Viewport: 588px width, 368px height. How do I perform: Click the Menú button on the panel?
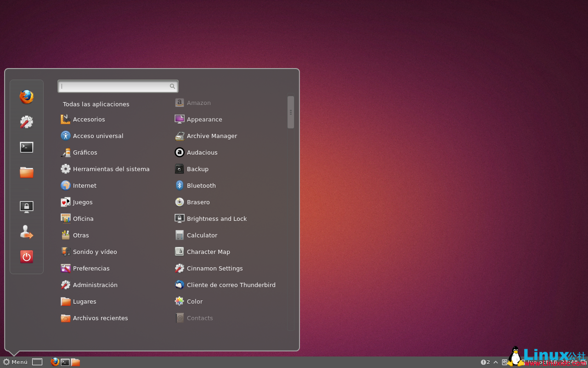pyautogui.click(x=15, y=362)
